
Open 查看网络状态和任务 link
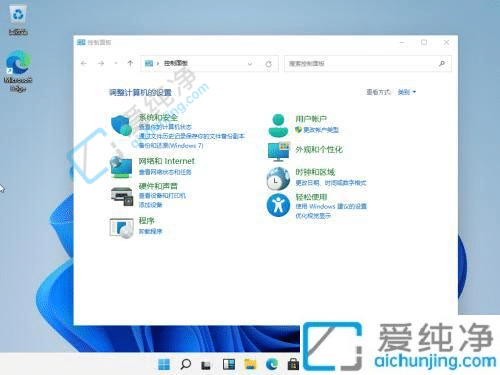165,172
